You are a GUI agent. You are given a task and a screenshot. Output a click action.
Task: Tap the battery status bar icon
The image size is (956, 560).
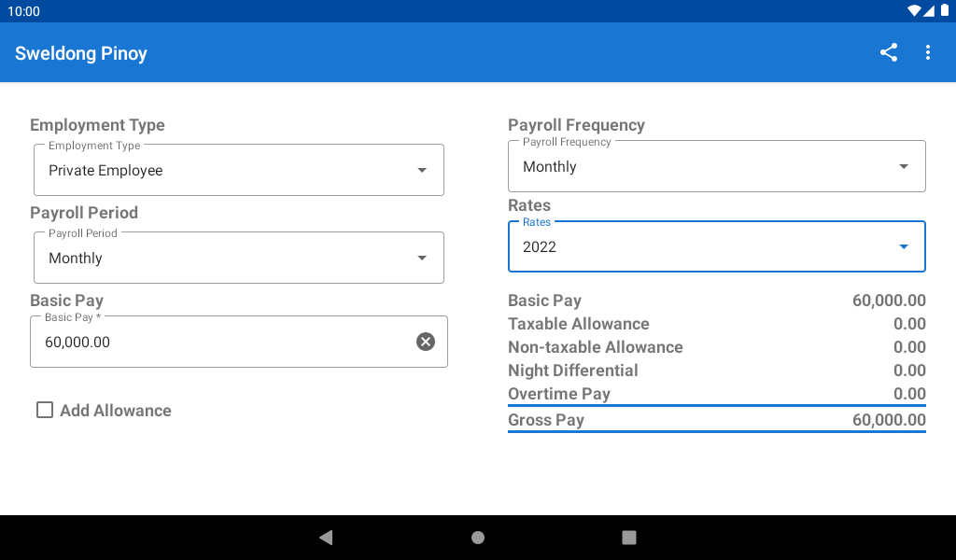(x=945, y=11)
